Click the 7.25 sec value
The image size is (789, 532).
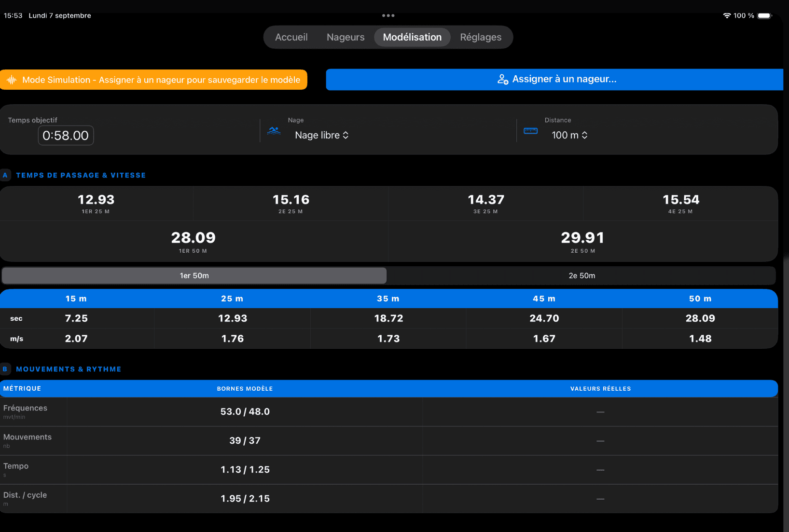(x=76, y=318)
